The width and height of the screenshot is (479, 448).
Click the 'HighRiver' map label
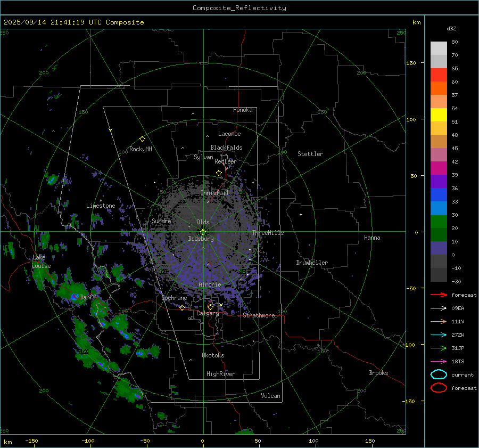click(221, 374)
